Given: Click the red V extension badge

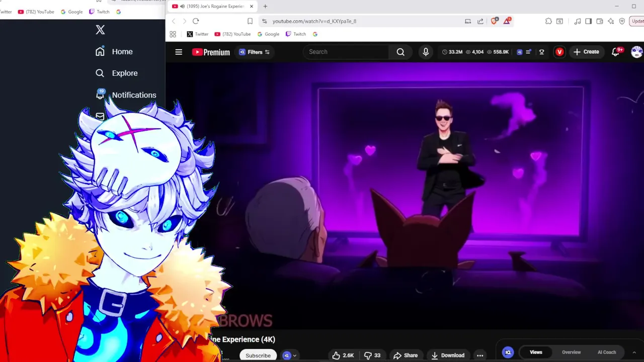Looking at the screenshot, I should pyautogui.click(x=559, y=52).
